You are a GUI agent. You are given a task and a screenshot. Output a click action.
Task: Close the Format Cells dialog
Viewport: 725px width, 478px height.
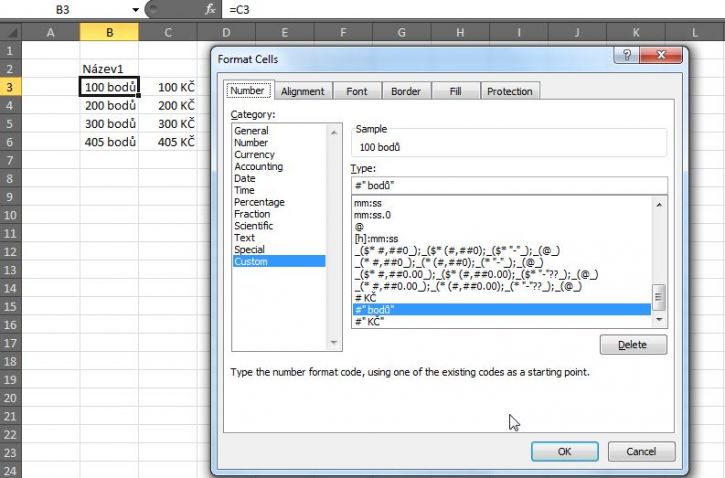point(661,55)
